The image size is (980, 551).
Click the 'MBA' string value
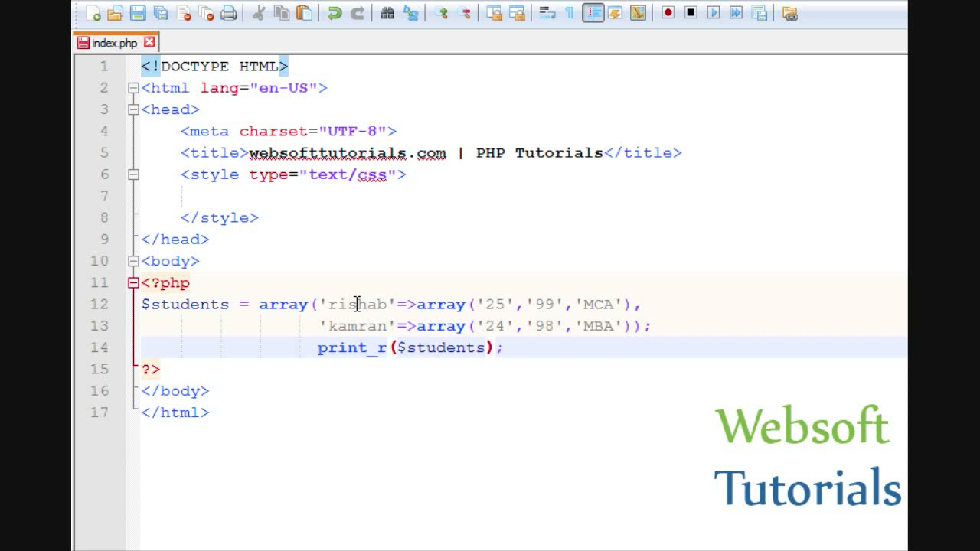tap(599, 326)
